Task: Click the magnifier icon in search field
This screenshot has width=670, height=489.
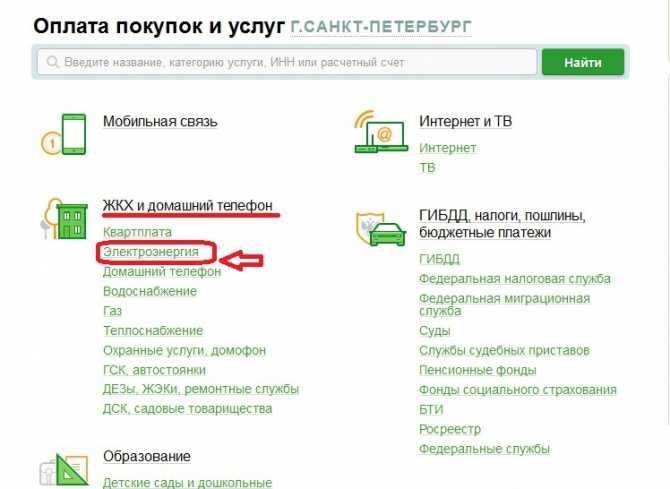Action: coord(50,62)
